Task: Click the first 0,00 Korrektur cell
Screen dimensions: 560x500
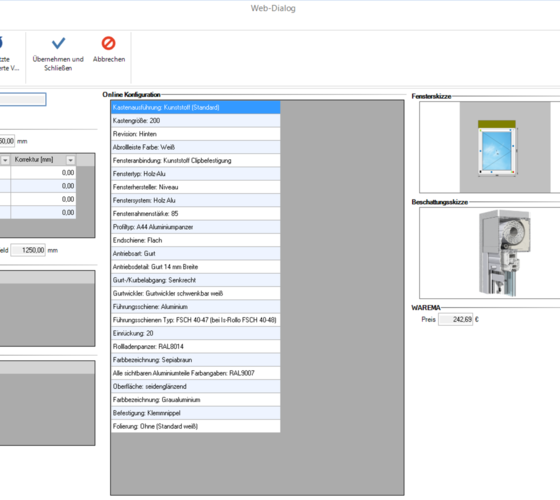Action: (43, 173)
